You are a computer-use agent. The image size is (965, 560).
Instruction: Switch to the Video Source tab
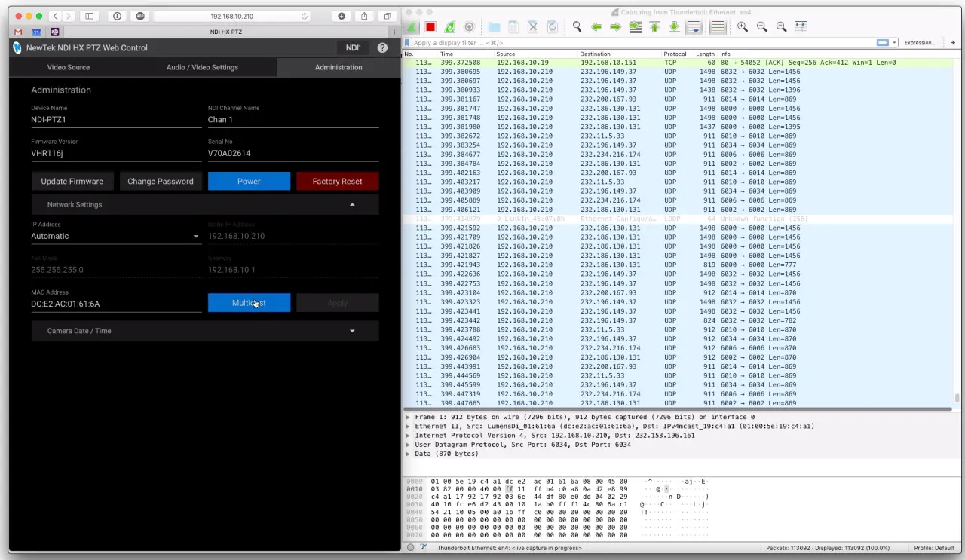(69, 67)
